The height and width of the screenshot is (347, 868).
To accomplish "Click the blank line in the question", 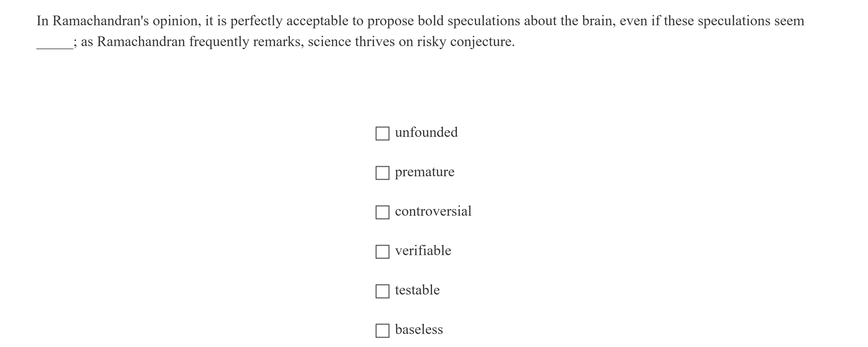I will pyautogui.click(x=54, y=44).
